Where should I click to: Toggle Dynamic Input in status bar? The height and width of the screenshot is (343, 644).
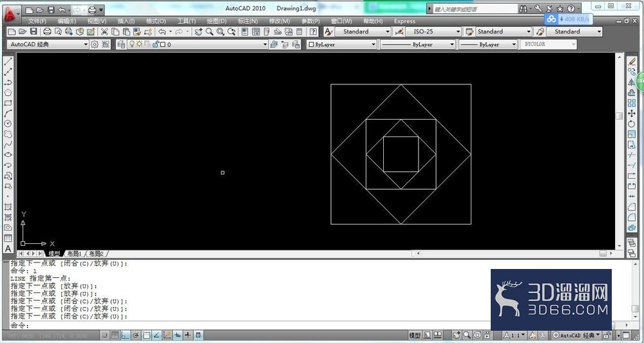point(178,335)
